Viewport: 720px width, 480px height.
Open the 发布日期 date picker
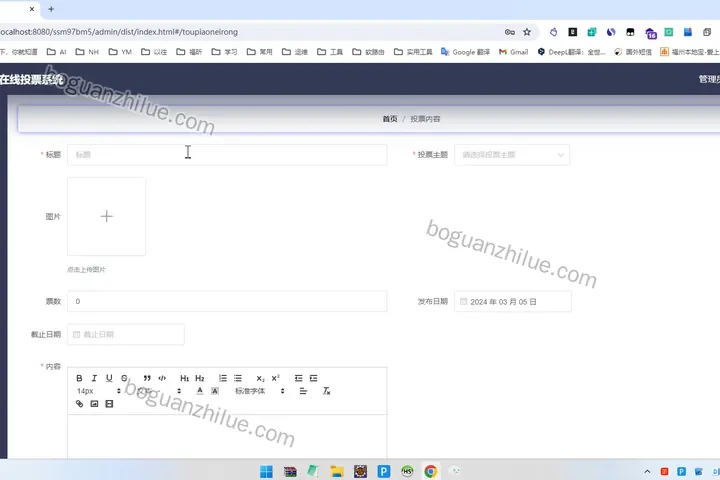click(513, 302)
